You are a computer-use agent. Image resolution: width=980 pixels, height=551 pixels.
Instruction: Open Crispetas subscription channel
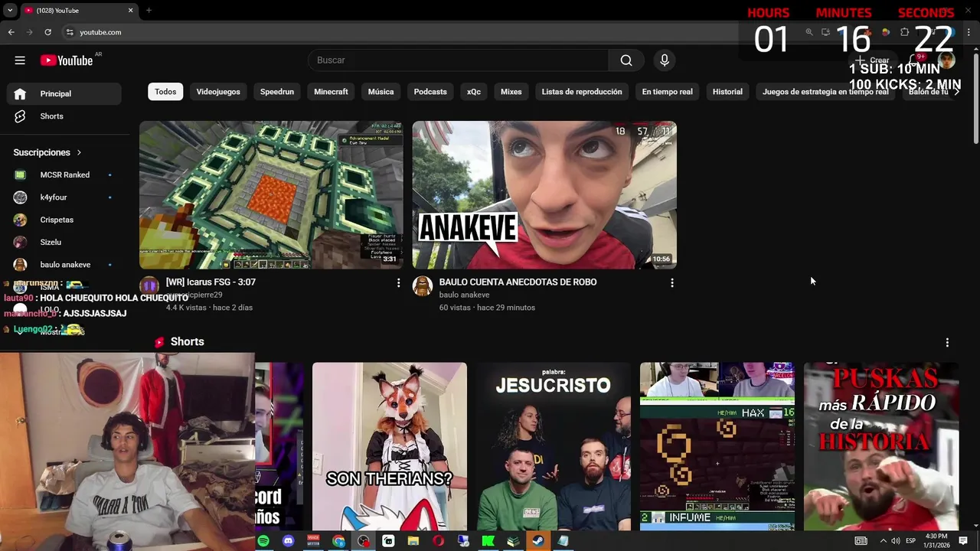pyautogui.click(x=64, y=220)
